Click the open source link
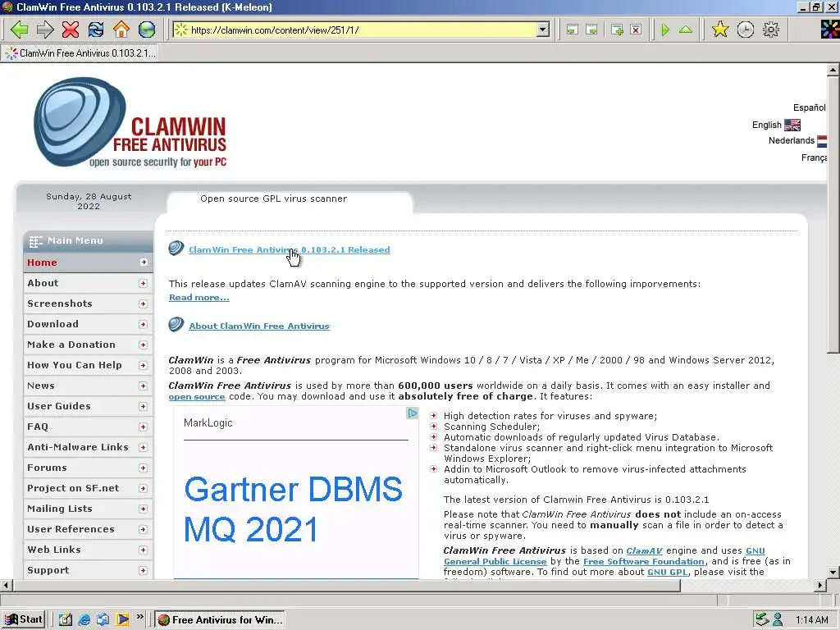The image size is (840, 630). [197, 397]
